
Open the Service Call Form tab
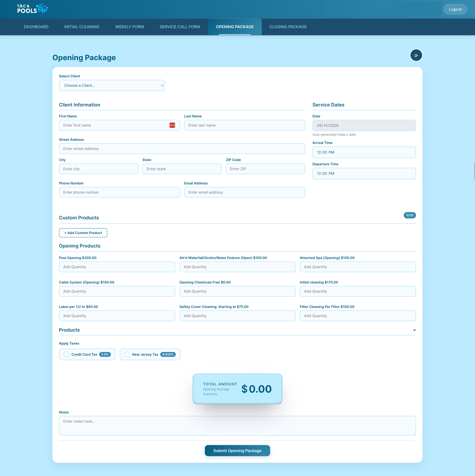(x=180, y=27)
